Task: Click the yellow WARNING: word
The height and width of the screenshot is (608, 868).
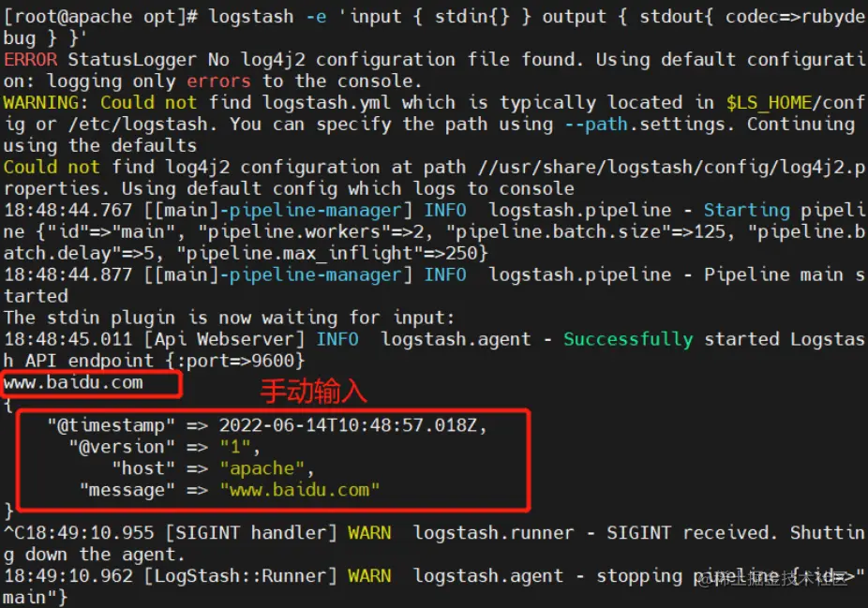Action: point(46,103)
